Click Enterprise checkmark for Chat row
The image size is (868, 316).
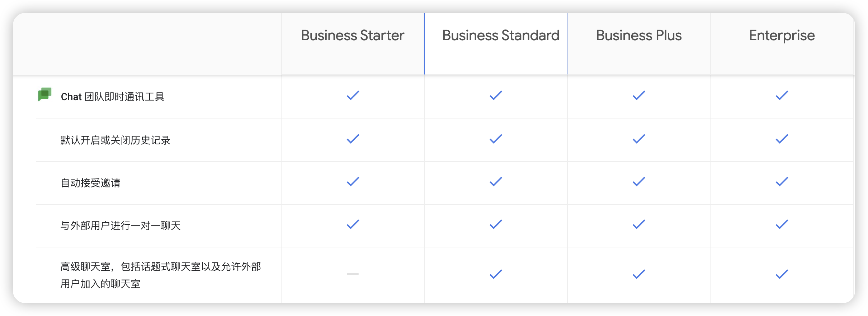(x=782, y=96)
